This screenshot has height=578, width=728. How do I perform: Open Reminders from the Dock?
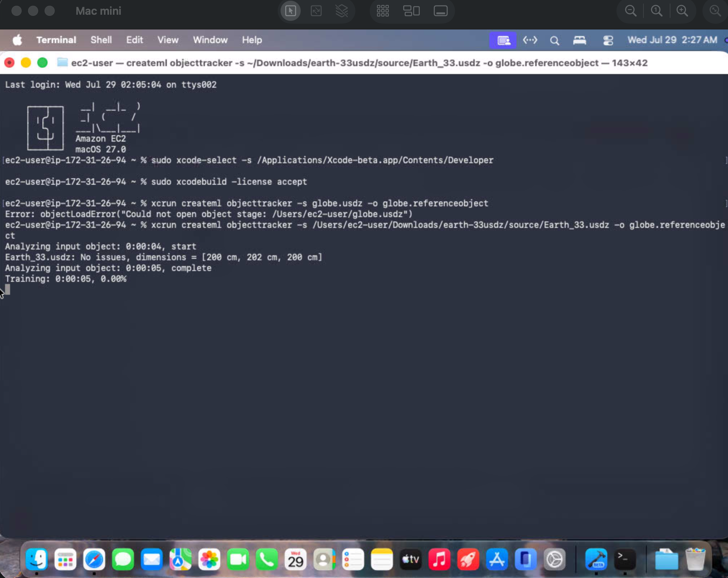[353, 559]
